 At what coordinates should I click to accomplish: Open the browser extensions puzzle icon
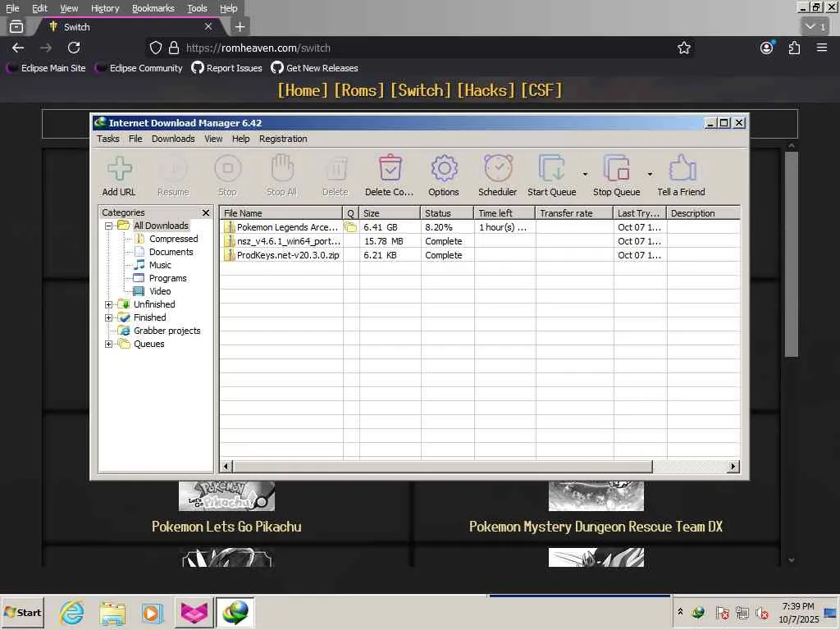[794, 48]
